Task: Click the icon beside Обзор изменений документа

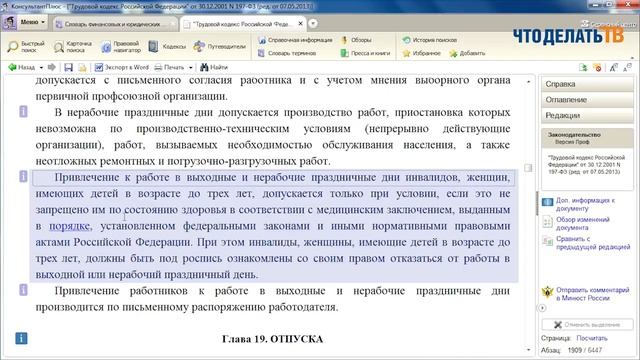Action: tap(547, 222)
